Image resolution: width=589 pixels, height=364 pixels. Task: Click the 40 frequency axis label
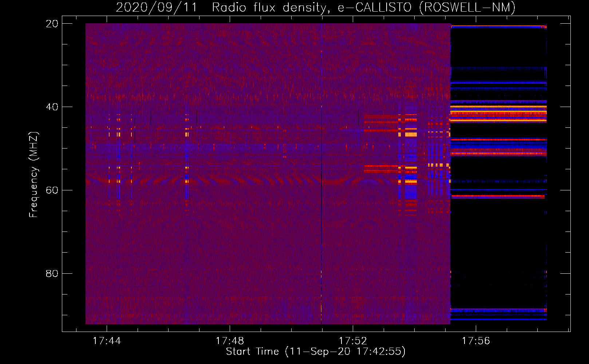point(52,107)
